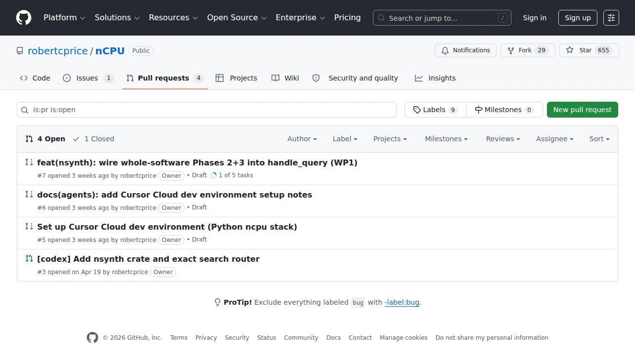This screenshot has width=635, height=364.
Task: Click the footer GitHub logo
Action: click(x=92, y=338)
